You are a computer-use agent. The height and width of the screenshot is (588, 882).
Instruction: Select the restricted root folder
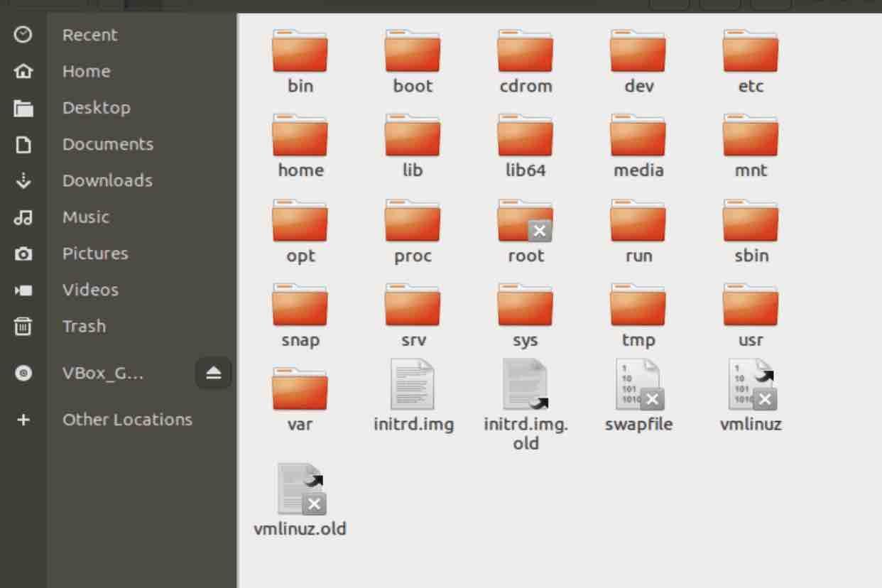click(525, 227)
